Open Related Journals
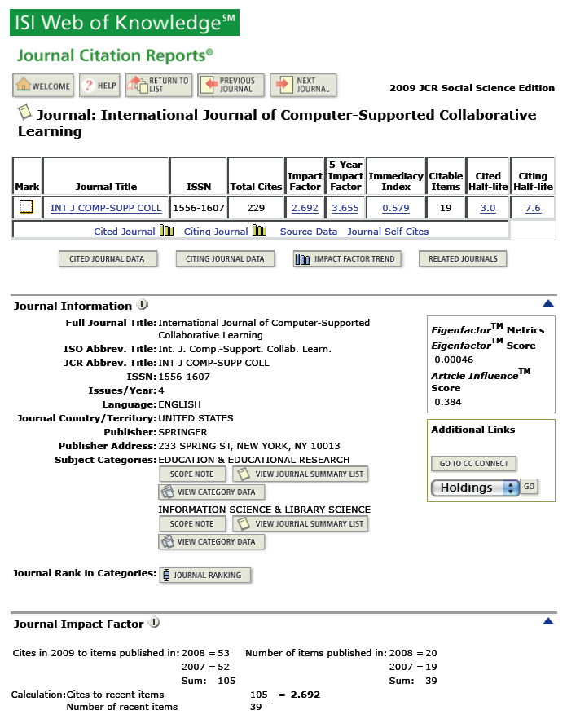567x728 pixels. click(x=463, y=259)
